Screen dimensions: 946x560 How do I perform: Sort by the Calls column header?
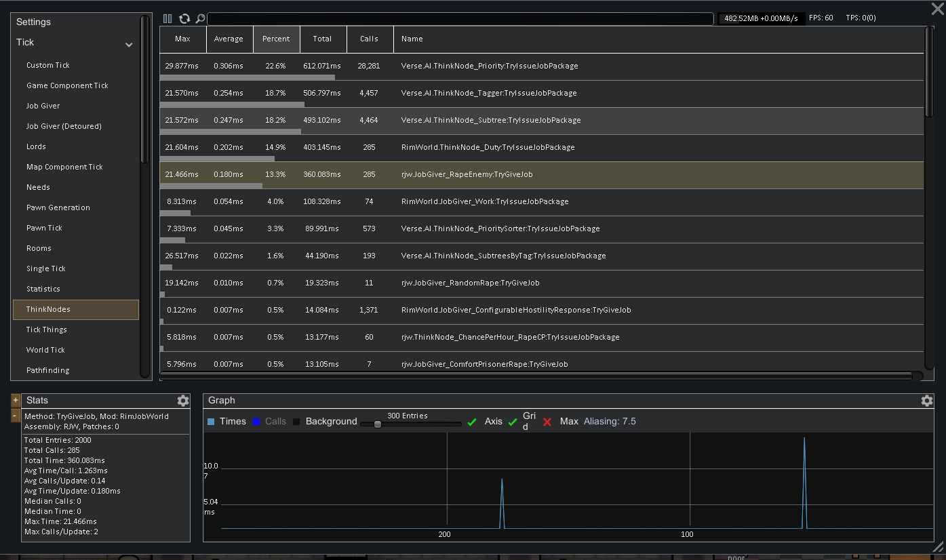(370, 39)
